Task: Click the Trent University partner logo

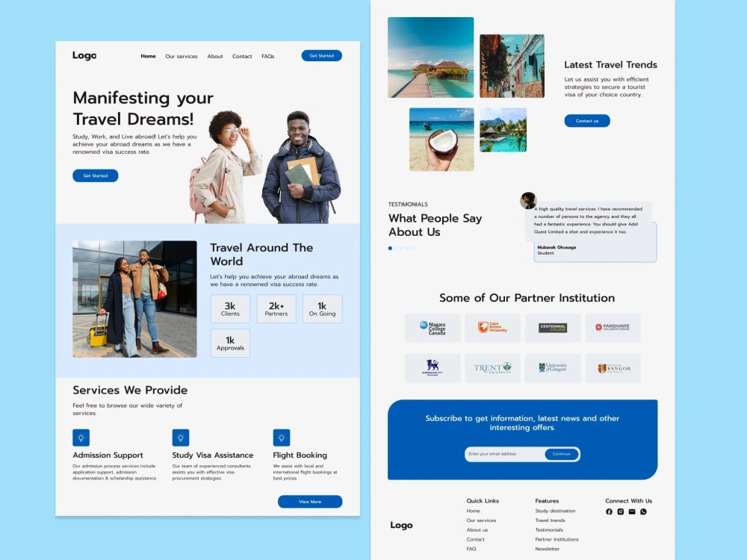Action: click(x=493, y=367)
